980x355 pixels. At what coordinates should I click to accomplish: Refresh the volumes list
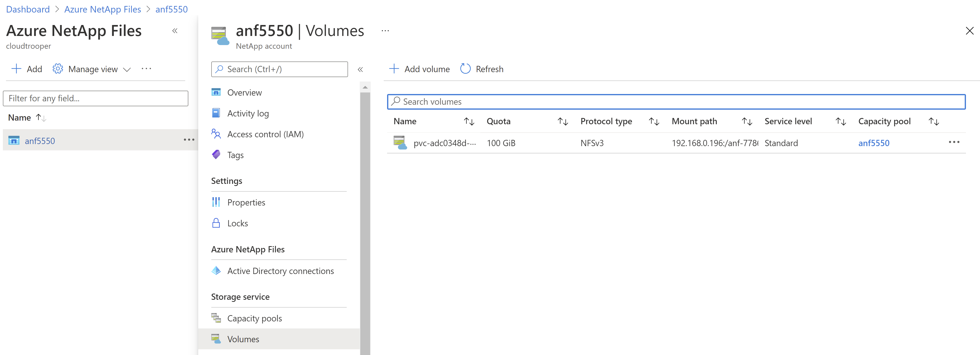481,69
